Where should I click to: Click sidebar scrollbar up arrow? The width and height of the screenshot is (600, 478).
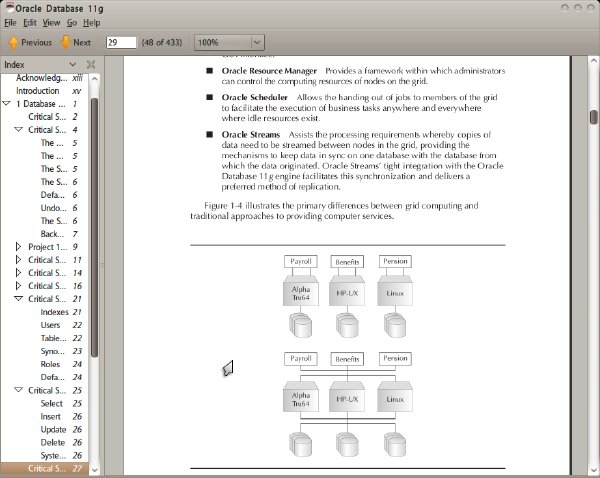tap(95, 79)
